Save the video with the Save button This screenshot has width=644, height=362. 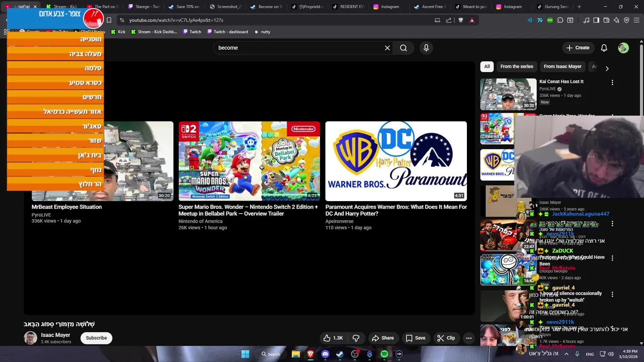tap(416, 338)
